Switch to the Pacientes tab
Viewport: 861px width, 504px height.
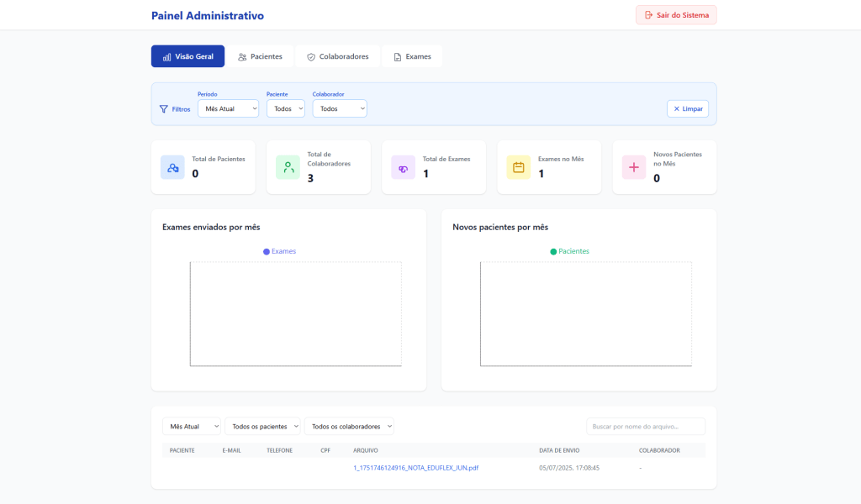(x=260, y=56)
